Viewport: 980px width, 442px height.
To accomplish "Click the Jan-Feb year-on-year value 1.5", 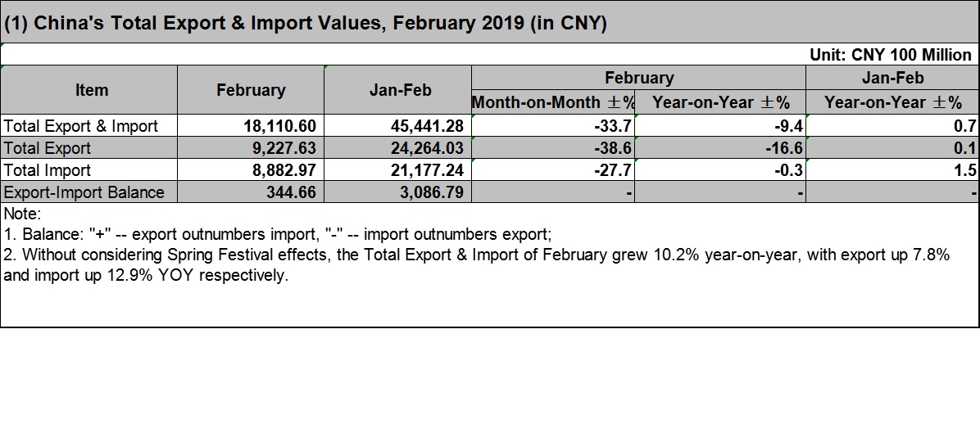I will [892, 169].
